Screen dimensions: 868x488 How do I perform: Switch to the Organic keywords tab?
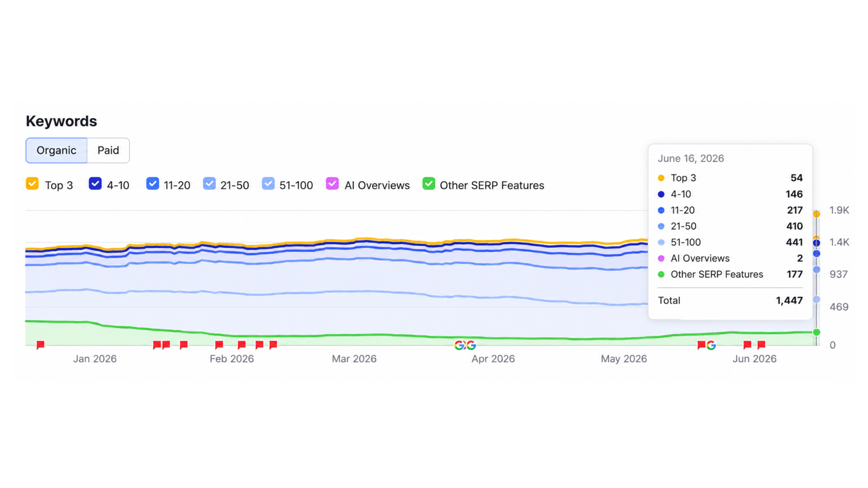(x=56, y=151)
